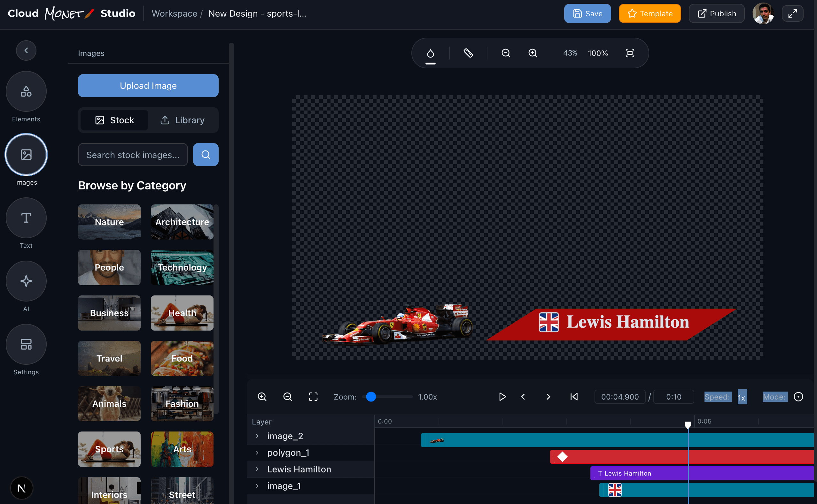Screen dimensions: 817x504
Task: Zoom in on the canvas
Action: (533, 53)
